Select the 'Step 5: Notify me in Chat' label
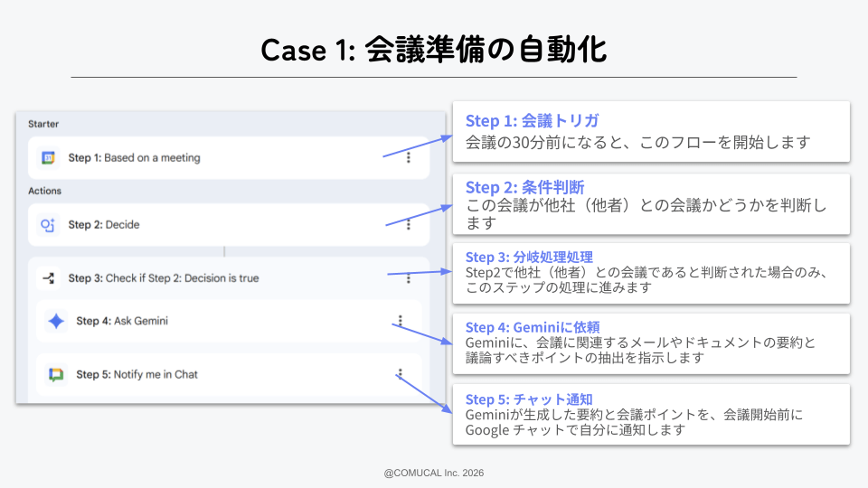Image resolution: width=868 pixels, height=488 pixels. point(137,374)
